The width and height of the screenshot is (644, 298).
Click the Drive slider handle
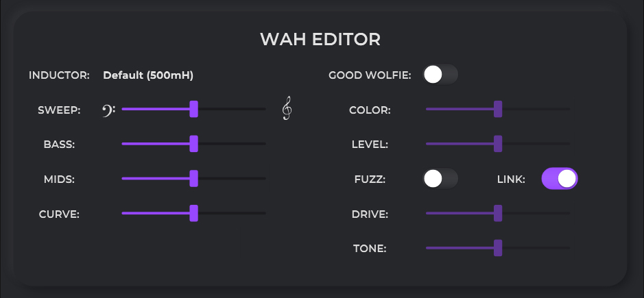498,213
